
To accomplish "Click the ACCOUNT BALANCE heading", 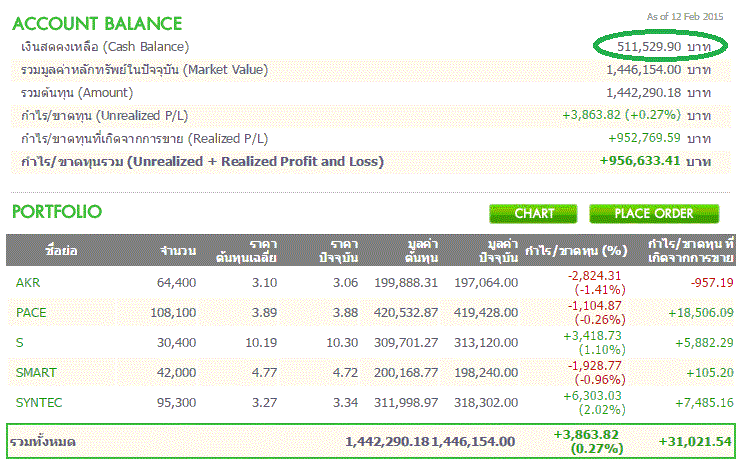I will pyautogui.click(x=97, y=23).
